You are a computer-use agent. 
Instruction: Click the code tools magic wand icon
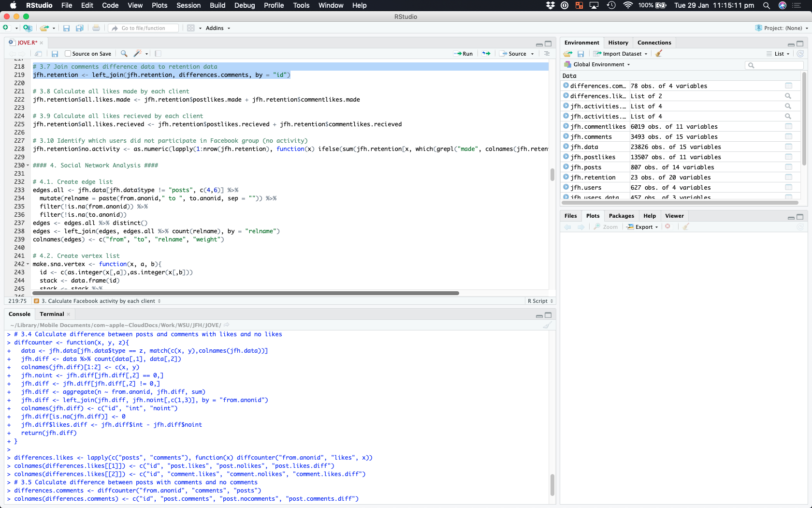[138, 54]
